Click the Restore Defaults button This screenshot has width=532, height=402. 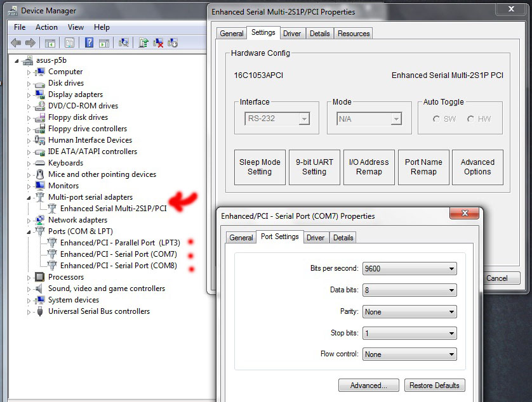[434, 386]
